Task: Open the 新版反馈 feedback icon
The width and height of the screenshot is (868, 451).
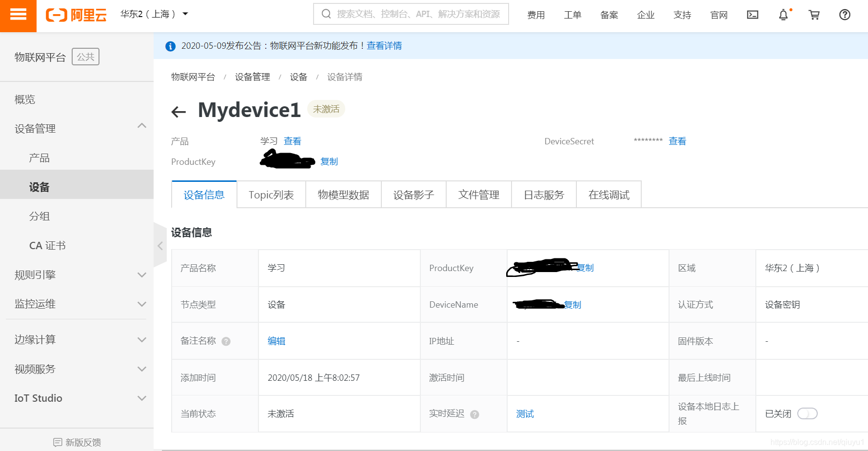Action: [58, 442]
